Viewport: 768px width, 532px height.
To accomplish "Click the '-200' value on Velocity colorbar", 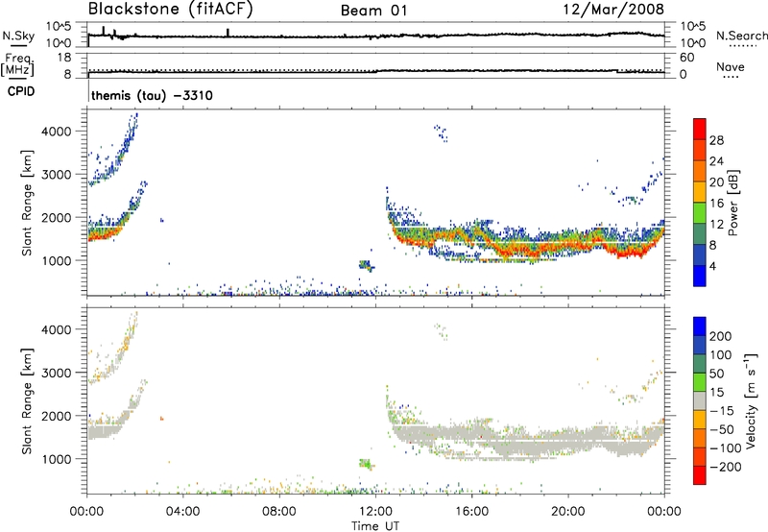I will pyautogui.click(x=725, y=467).
